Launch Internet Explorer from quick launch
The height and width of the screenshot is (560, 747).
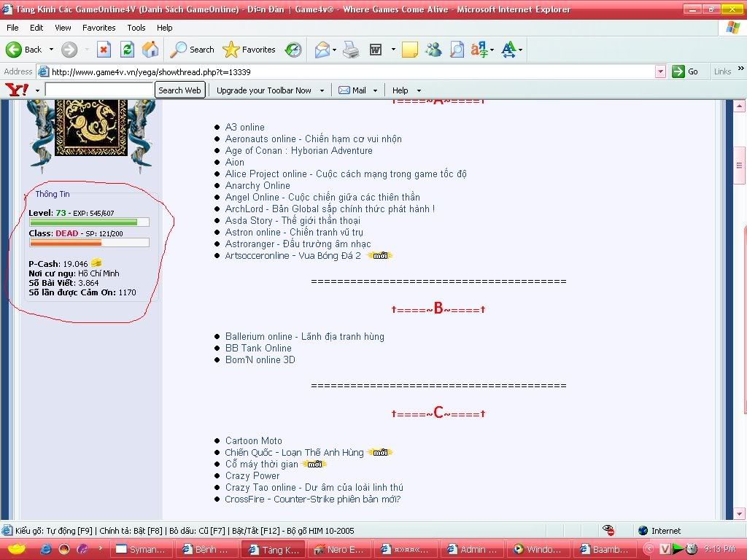tap(46, 549)
